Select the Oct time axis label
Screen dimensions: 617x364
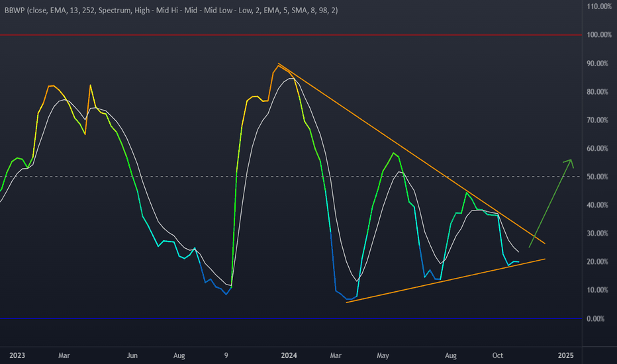pyautogui.click(x=498, y=355)
